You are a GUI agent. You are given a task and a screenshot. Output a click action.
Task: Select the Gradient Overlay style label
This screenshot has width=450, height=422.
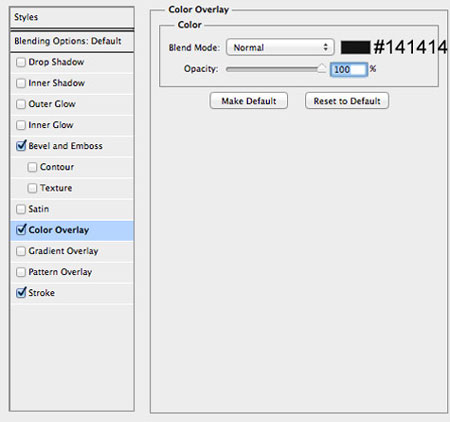tap(63, 251)
